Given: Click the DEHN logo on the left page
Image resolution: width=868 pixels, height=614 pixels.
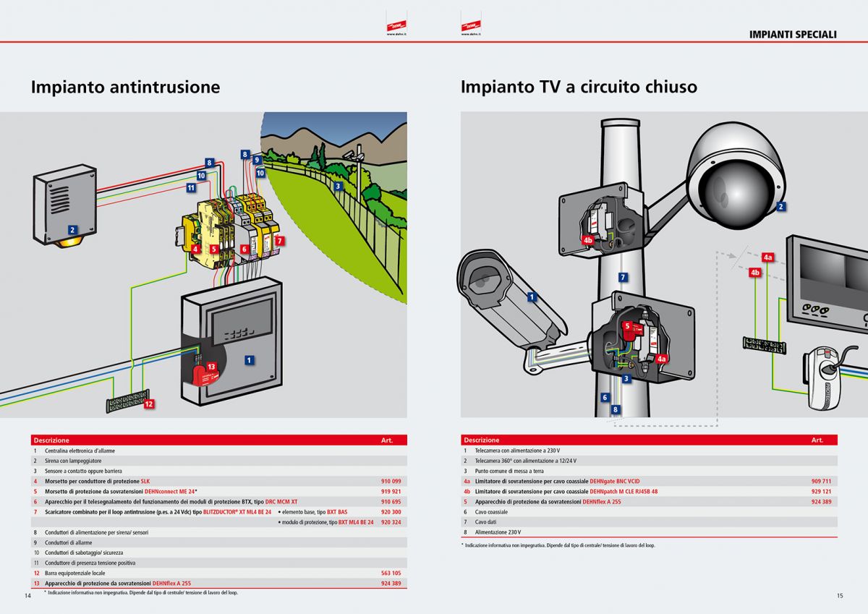Looking at the screenshot, I should (x=396, y=27).
